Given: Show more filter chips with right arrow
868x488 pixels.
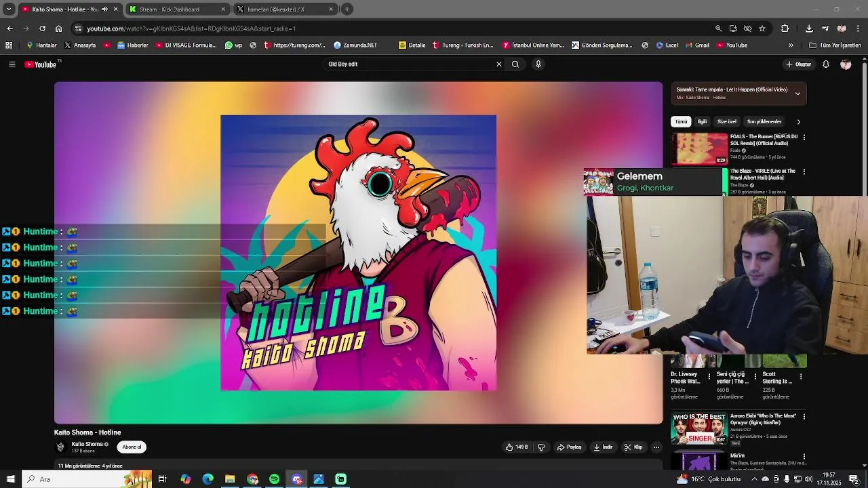Looking at the screenshot, I should pyautogui.click(x=799, y=122).
